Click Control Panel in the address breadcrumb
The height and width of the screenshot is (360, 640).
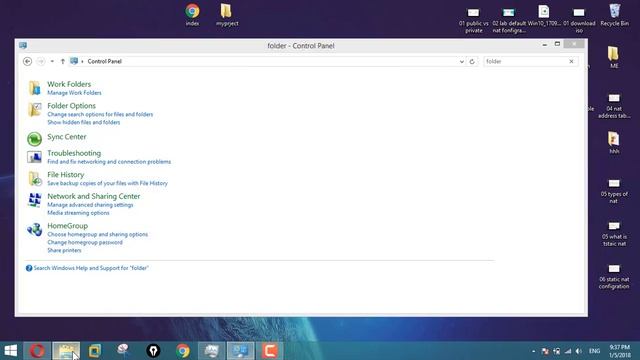click(x=104, y=61)
